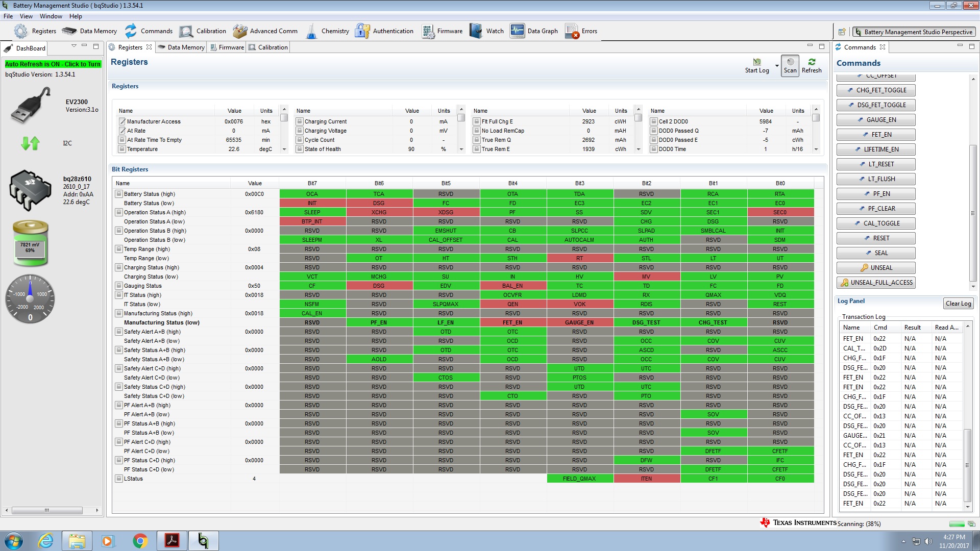This screenshot has width=980, height=551.
Task: Sort the Bit Registers by Name header
Action: click(171, 183)
